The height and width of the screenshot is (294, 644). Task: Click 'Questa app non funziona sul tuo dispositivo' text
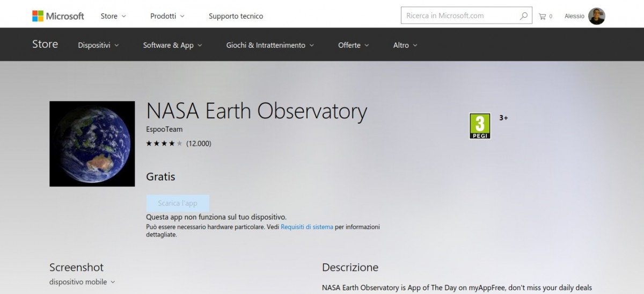click(216, 217)
